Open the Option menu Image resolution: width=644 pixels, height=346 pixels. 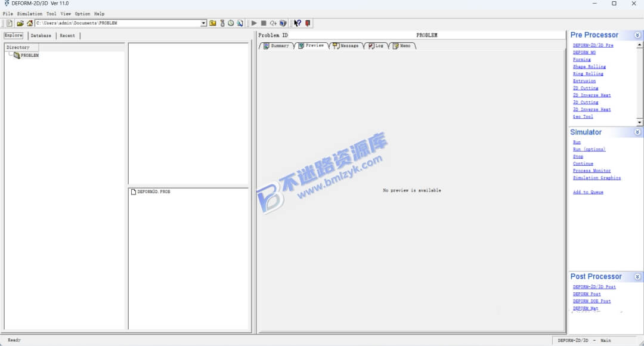click(x=82, y=14)
